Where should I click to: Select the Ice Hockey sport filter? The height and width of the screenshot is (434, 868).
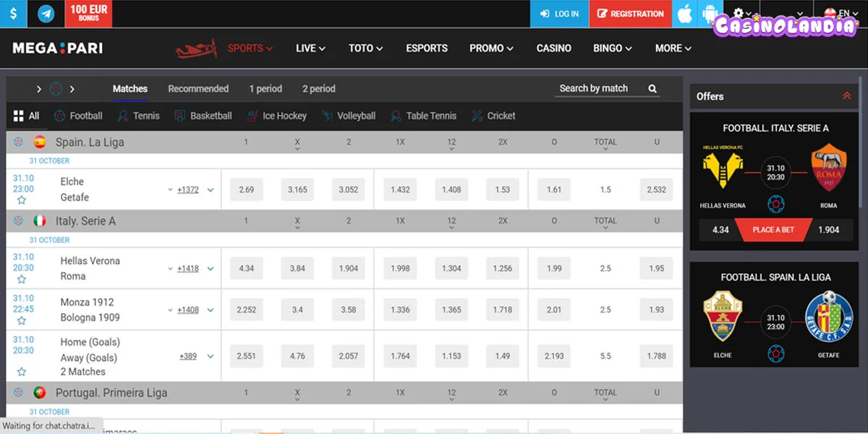coord(276,116)
